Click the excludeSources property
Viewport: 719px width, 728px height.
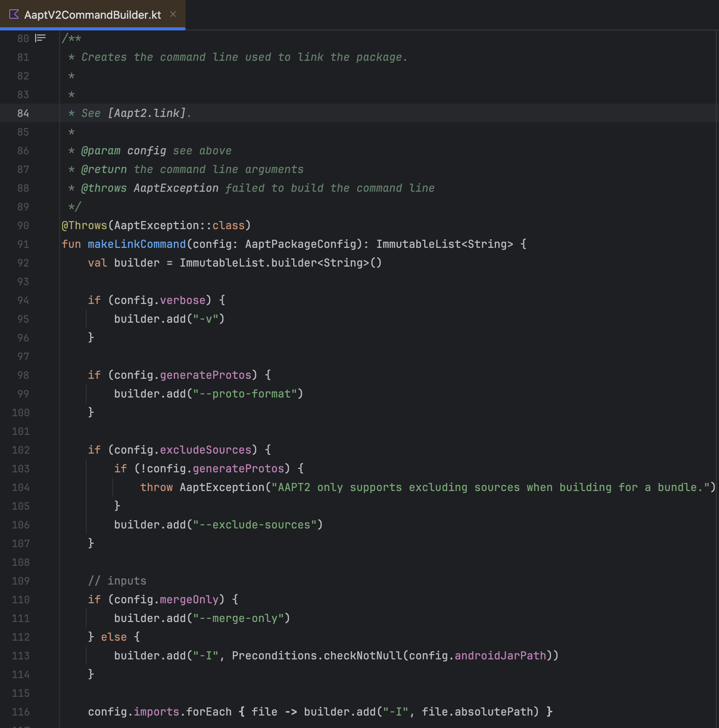tap(205, 450)
